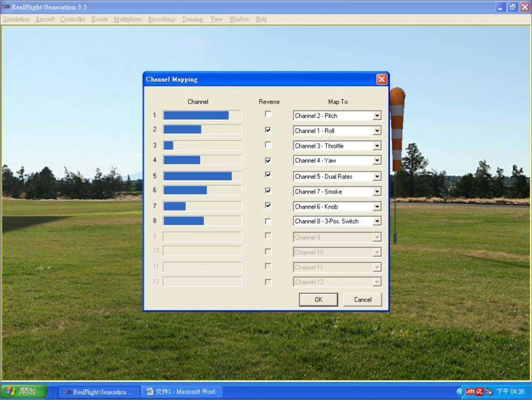Click the channel 3 level bar
Image resolution: width=532 pixels, height=400 pixels.
(x=202, y=145)
